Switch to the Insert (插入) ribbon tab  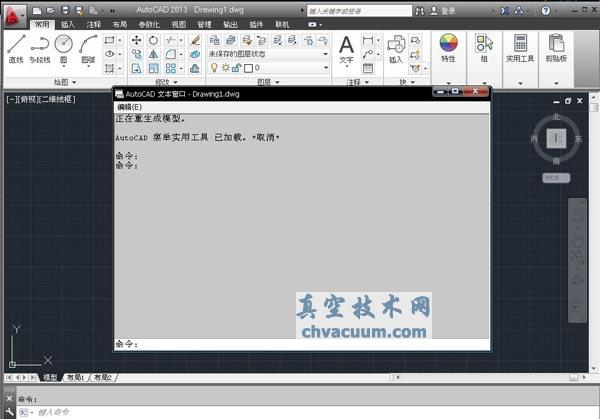coord(67,23)
